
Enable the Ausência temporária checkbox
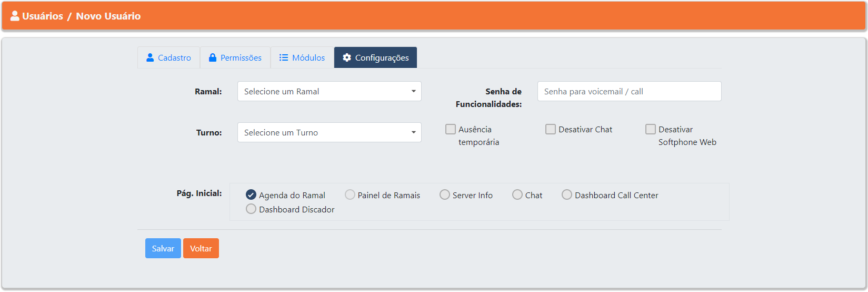point(451,129)
